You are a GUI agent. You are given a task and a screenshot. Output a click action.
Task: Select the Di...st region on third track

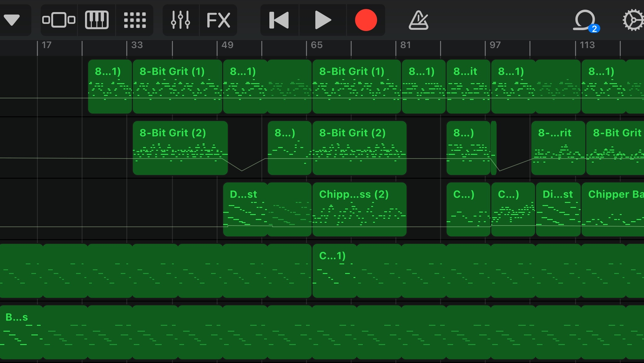pyautogui.click(x=558, y=210)
